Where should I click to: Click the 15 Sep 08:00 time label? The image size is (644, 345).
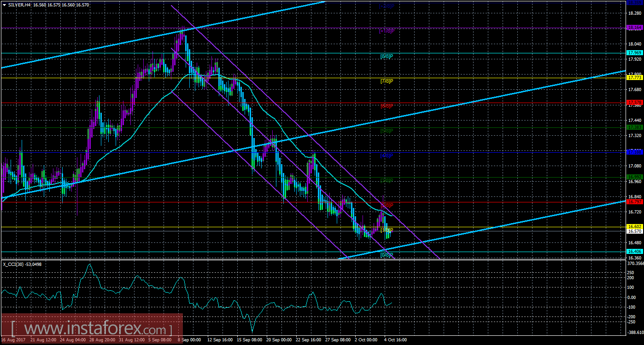(249, 340)
